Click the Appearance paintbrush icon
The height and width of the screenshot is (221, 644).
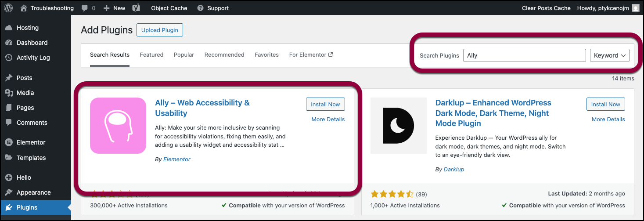[x=8, y=192]
